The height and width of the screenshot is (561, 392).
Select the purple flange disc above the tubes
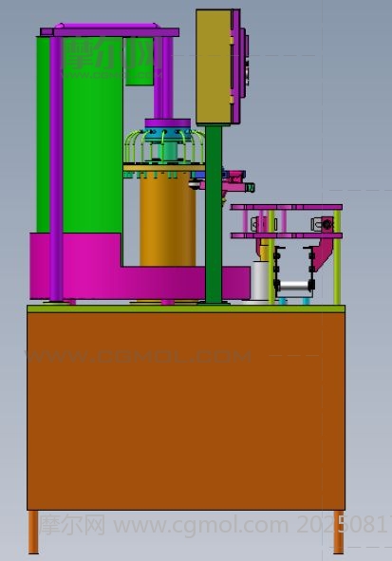pyautogui.click(x=167, y=123)
